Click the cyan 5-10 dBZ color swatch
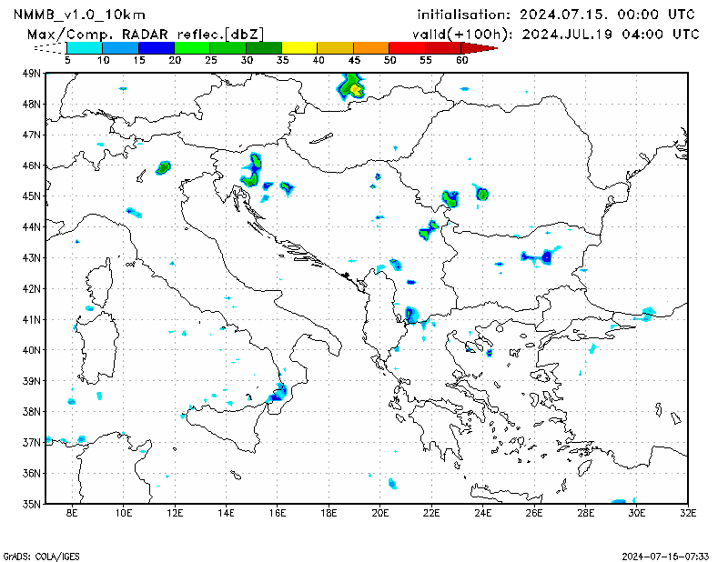 click(x=85, y=47)
